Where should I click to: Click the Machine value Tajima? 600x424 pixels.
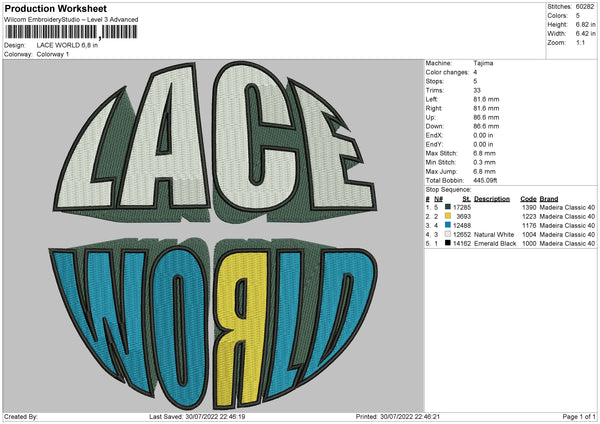click(x=484, y=63)
